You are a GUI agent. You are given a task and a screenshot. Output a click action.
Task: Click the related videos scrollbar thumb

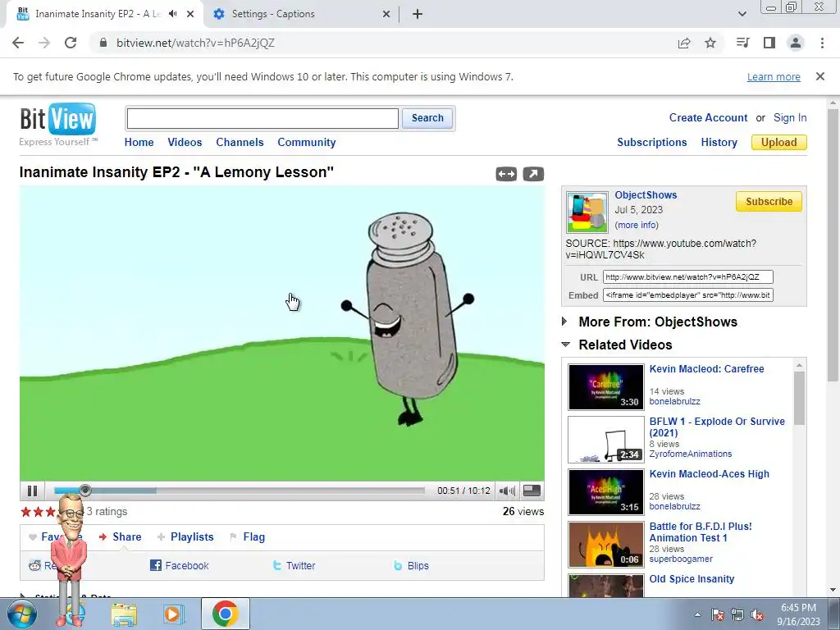point(799,397)
